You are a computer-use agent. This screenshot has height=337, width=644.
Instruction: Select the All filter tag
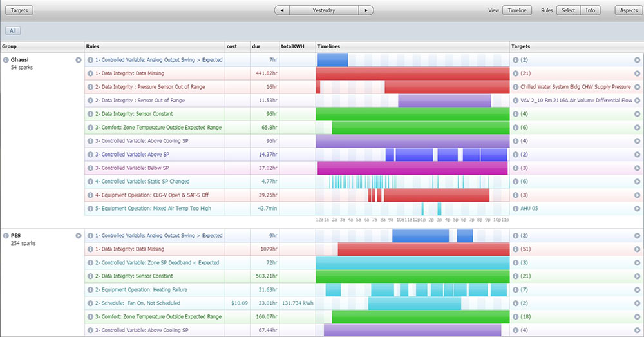pos(13,30)
